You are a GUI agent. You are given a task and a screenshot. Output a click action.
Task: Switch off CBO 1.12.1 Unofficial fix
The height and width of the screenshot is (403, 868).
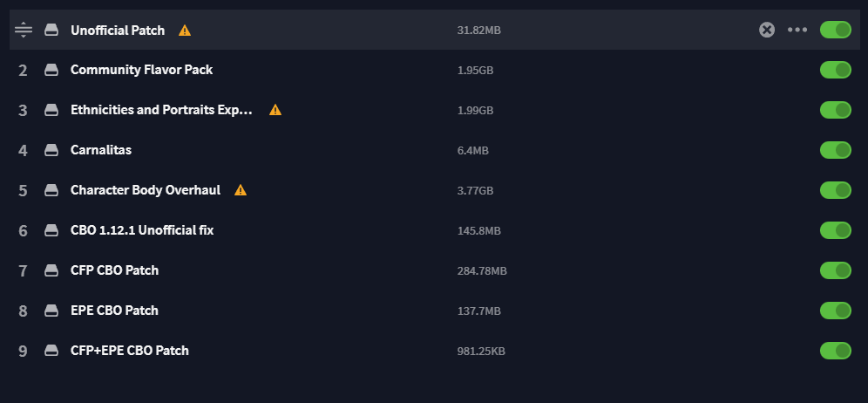(x=835, y=230)
